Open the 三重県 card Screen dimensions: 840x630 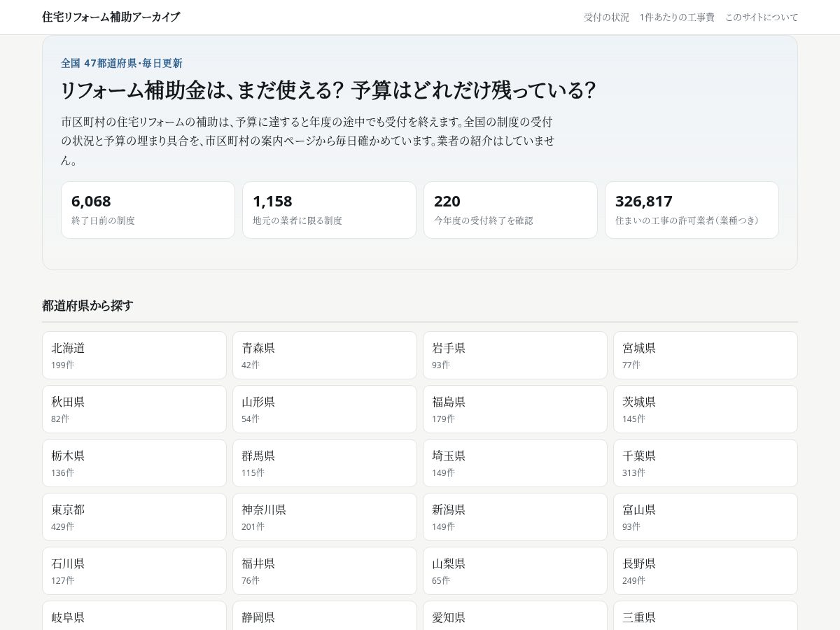pyautogui.click(x=706, y=615)
